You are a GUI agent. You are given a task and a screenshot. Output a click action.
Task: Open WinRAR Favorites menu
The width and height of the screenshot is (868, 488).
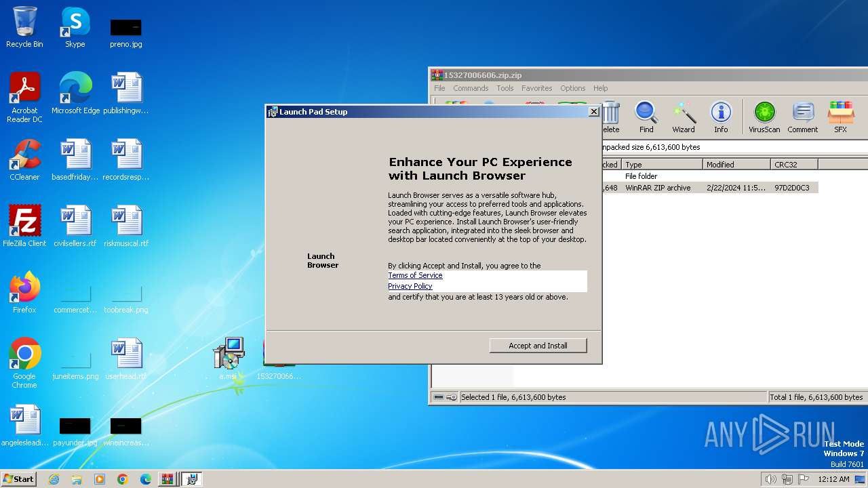[536, 88]
